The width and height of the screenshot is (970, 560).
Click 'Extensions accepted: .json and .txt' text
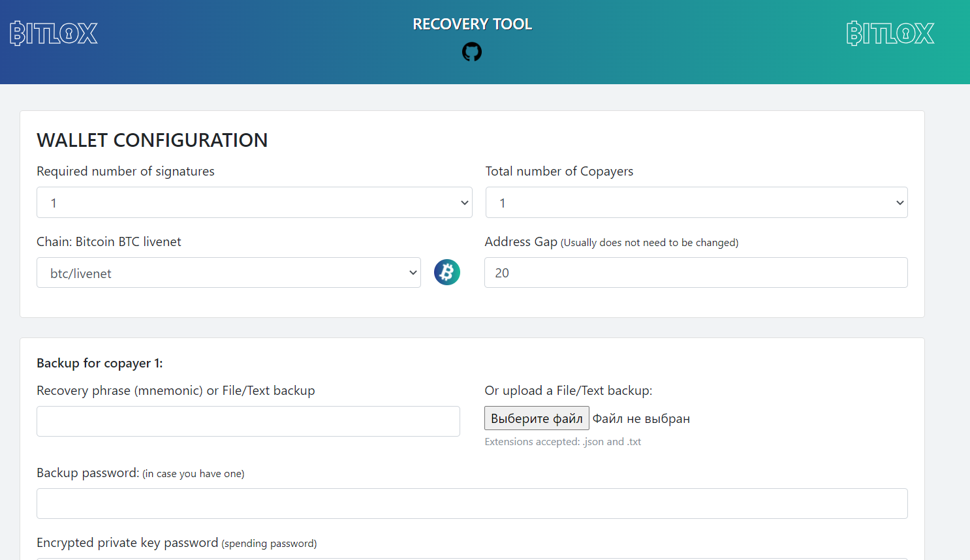pos(563,442)
